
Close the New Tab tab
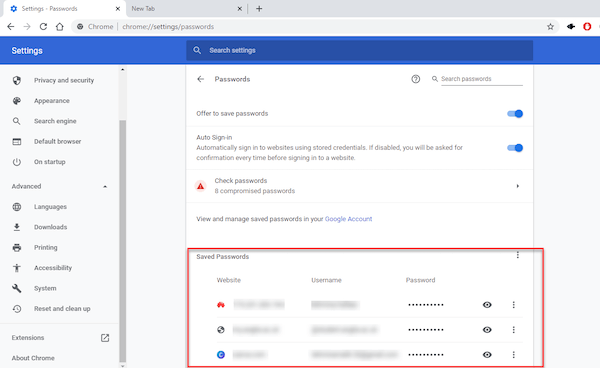(x=240, y=8)
